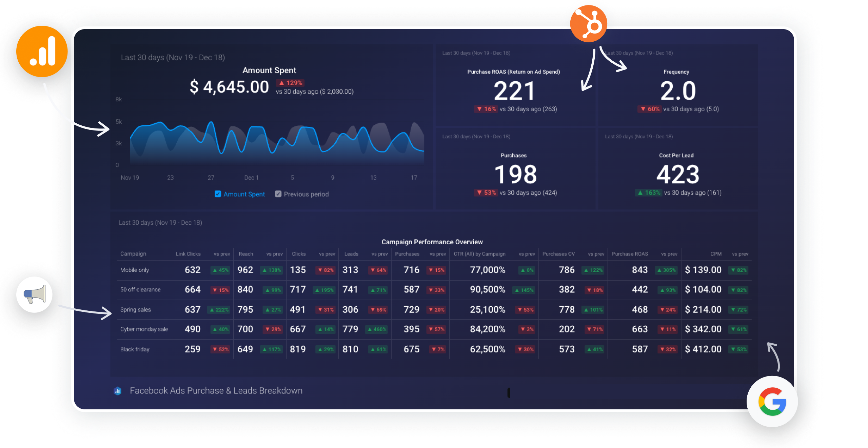Screen dimensions: 868x448
Task: Click the red 129% increase badge near Amount Spent
Action: 290,83
